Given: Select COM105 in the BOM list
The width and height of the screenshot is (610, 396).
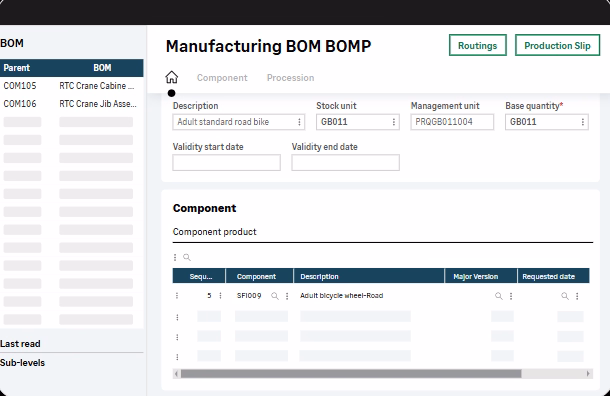Looking at the screenshot, I should point(20,86).
